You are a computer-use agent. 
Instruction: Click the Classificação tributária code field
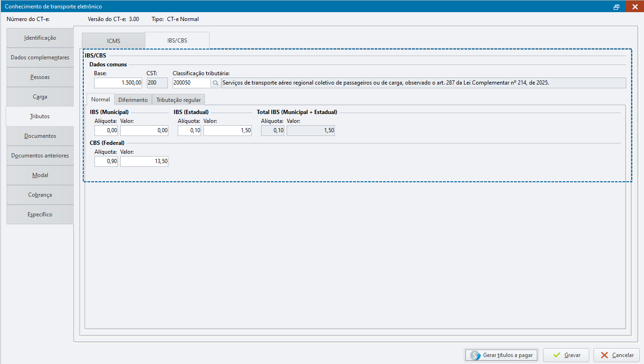[x=191, y=83]
